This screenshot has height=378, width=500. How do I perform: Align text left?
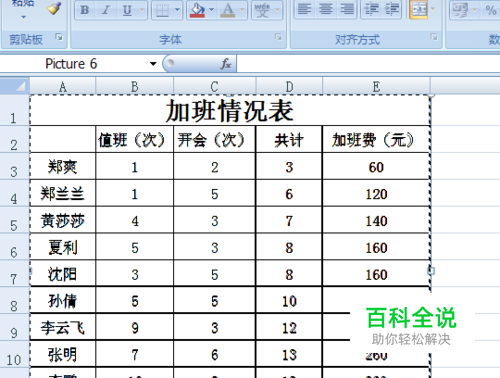click(304, 9)
